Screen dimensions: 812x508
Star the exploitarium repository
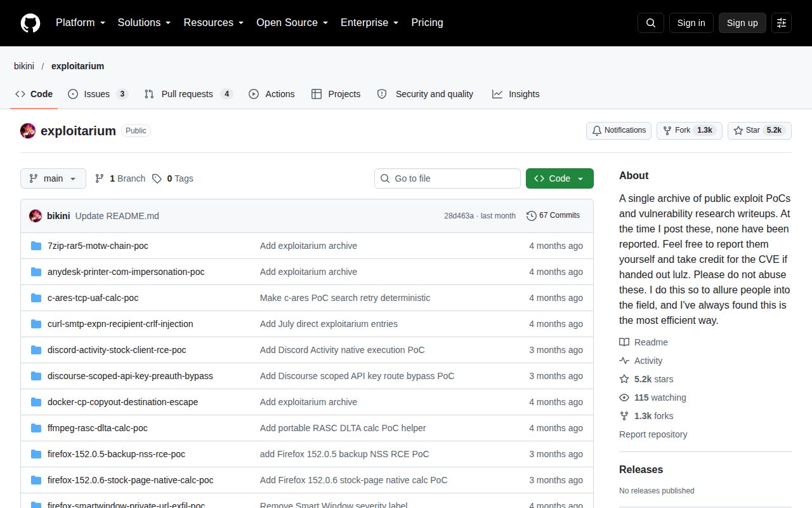pyautogui.click(x=759, y=131)
